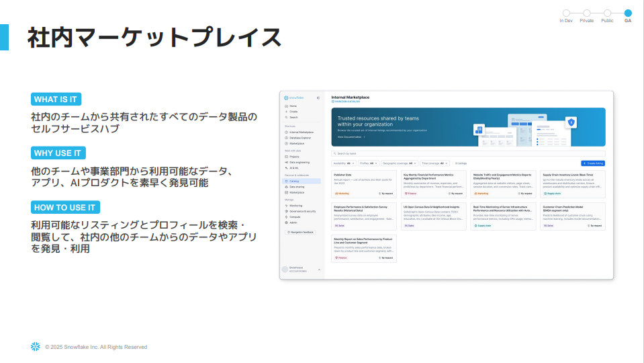Open Marketplace under Discover & collaborate
Screen dimensions: 644x363
click(x=295, y=192)
